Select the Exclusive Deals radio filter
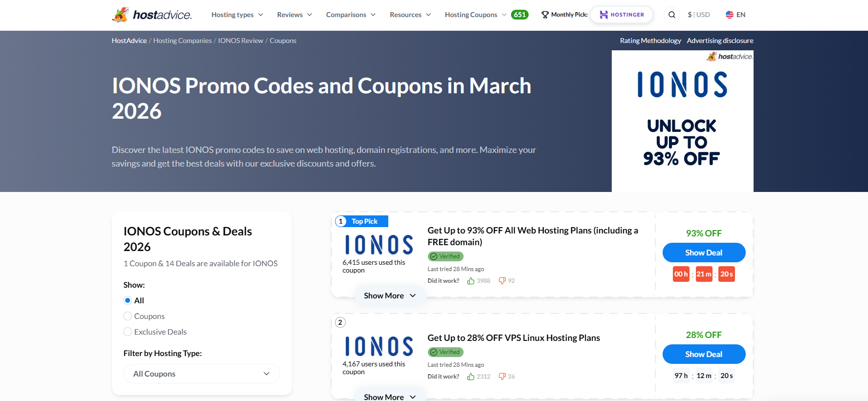Viewport: 868px width, 401px height. coord(128,332)
